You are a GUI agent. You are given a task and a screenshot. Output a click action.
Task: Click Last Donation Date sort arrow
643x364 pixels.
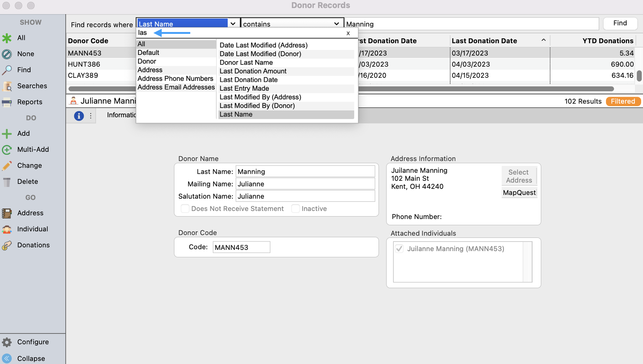(543, 40)
